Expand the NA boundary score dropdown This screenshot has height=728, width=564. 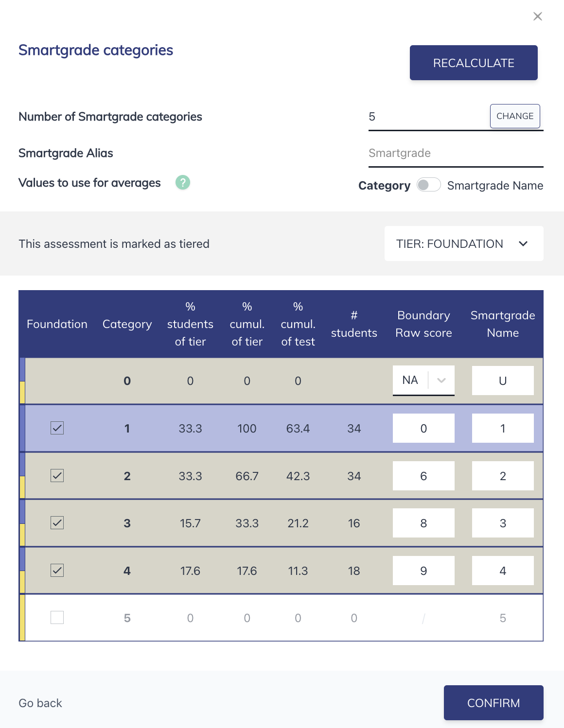click(x=441, y=381)
